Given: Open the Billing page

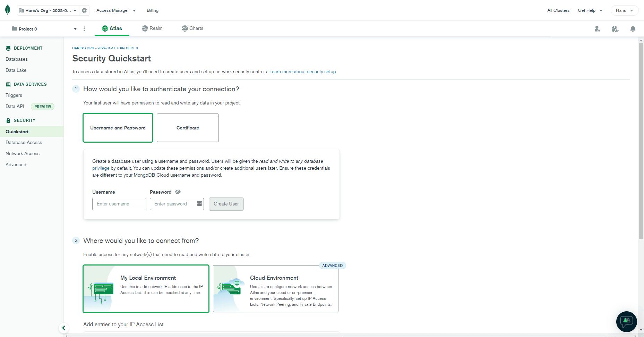Looking at the screenshot, I should tap(153, 10).
